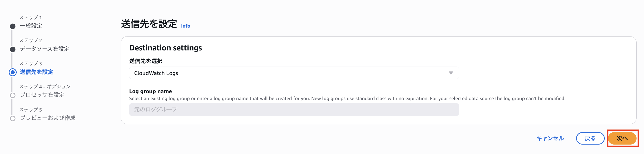Click the step 5 empty circle marker
The height and width of the screenshot is (154, 644).
pyautogui.click(x=13, y=118)
